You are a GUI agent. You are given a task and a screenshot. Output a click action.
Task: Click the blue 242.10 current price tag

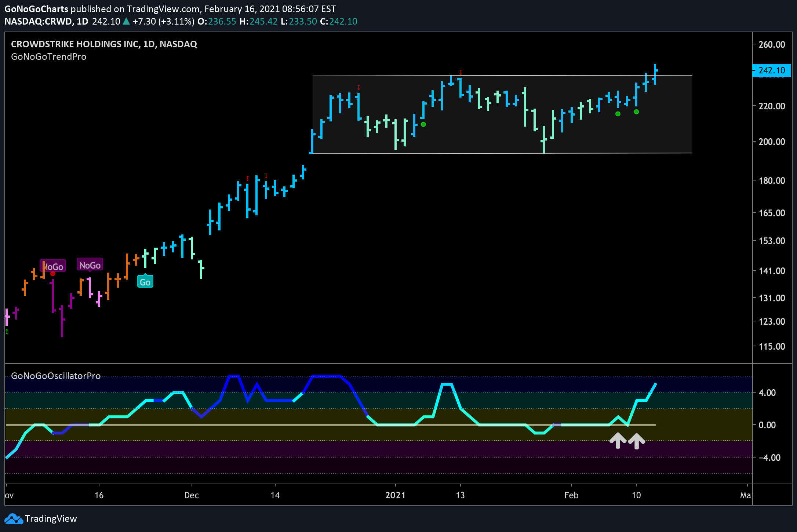[x=772, y=70]
